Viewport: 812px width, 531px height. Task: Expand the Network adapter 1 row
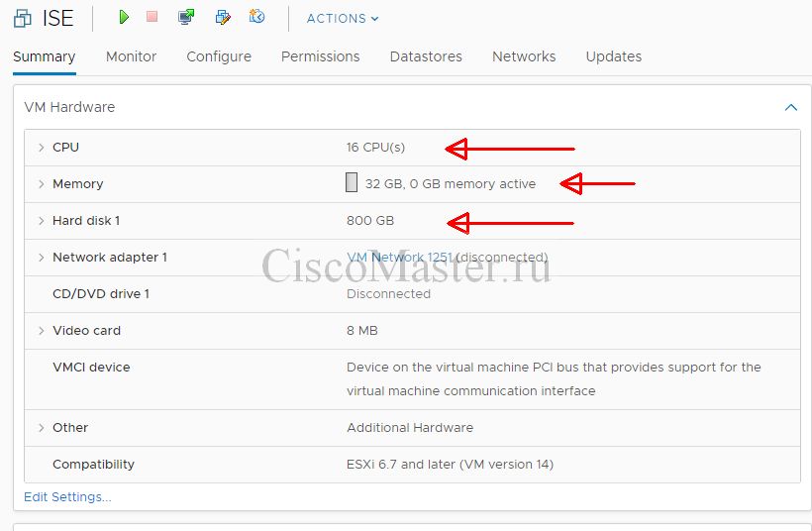pyautogui.click(x=41, y=258)
